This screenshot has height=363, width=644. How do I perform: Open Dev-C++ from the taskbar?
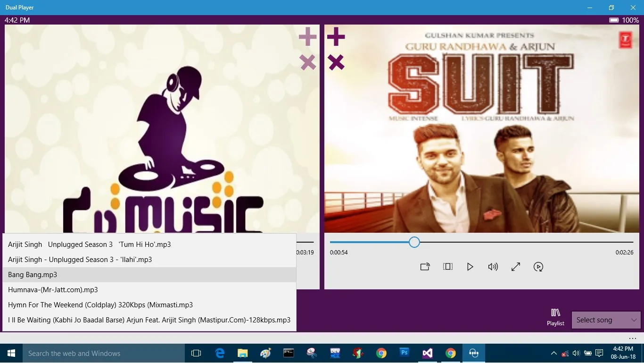(x=335, y=353)
